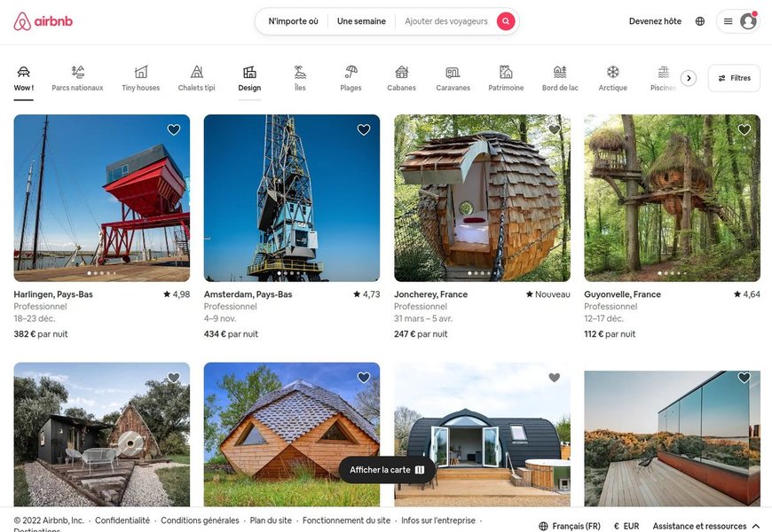
Task: Open the black arched pod photo
Action: [x=482, y=434]
